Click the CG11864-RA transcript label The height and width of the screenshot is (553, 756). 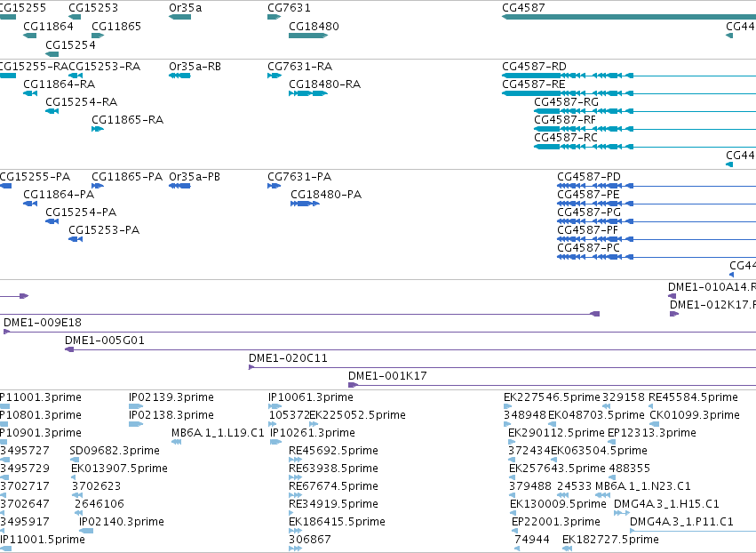59,84
